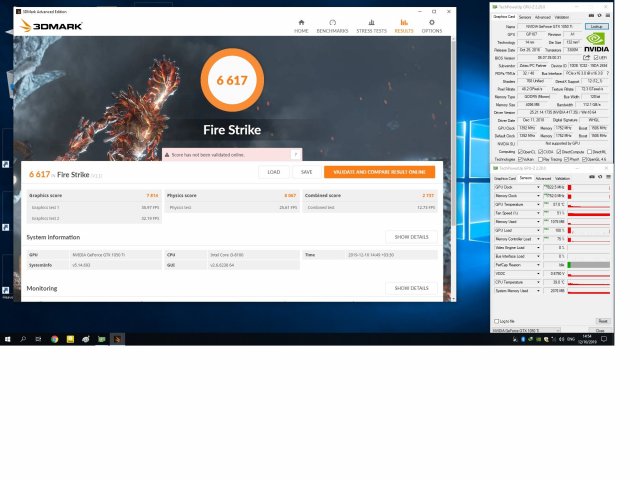Open Graphics Card tab in lower GPU-Z window
Screen dimensions: 640x480
(505, 178)
